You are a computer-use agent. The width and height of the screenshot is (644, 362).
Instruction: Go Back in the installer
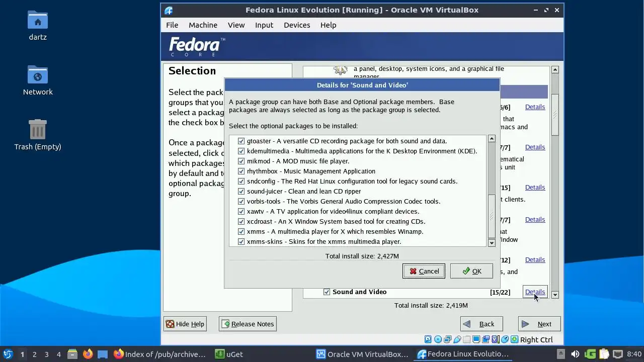[x=481, y=324]
